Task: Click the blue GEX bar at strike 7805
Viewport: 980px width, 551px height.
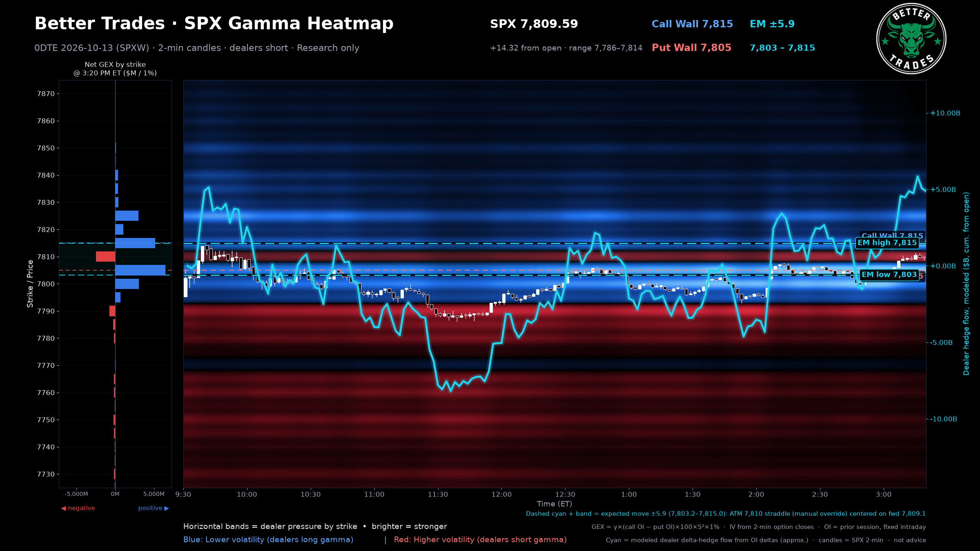Action: coord(140,270)
